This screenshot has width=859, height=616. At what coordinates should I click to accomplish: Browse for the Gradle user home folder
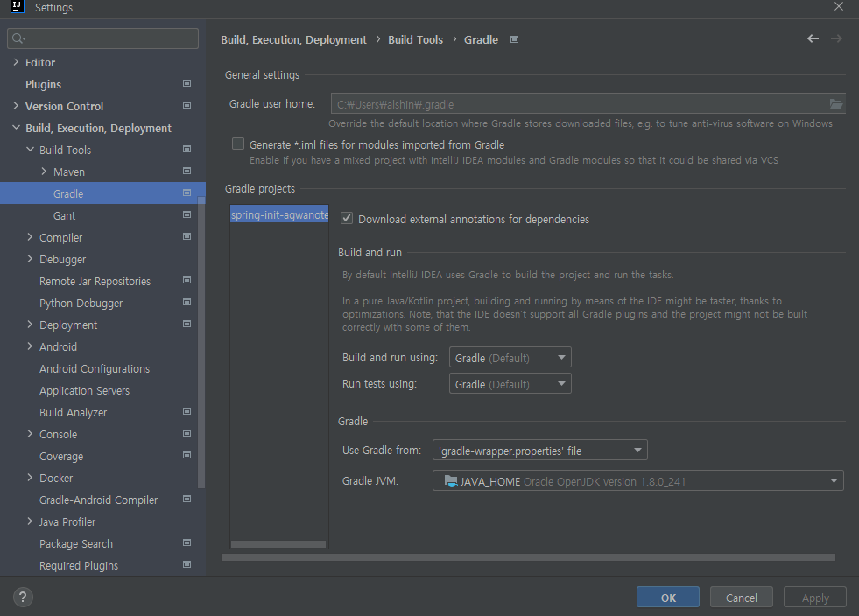pyautogui.click(x=836, y=104)
